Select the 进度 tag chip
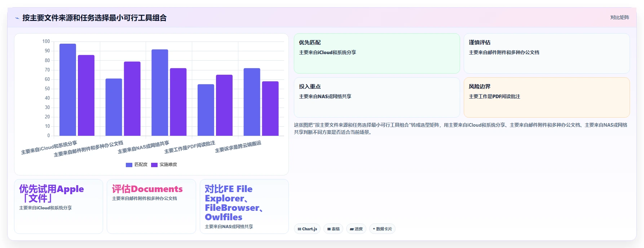The height and width of the screenshot is (248, 644). point(356,229)
